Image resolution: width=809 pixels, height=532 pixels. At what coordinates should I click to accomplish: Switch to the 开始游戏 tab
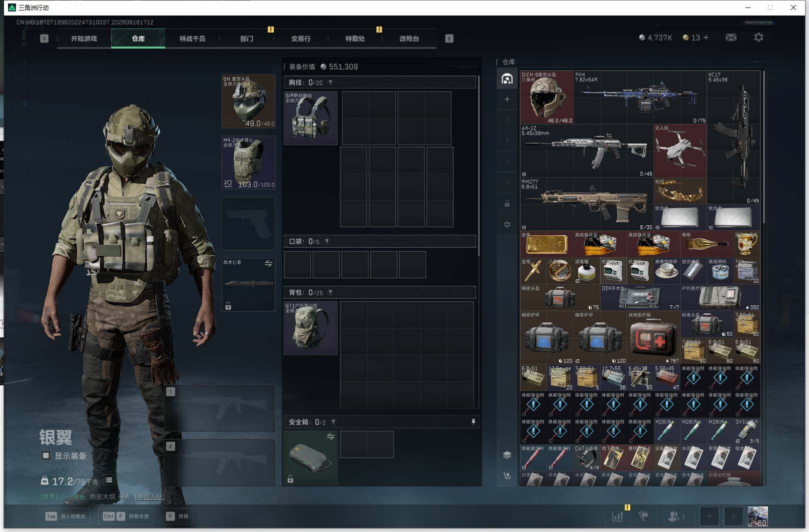[x=84, y=39]
